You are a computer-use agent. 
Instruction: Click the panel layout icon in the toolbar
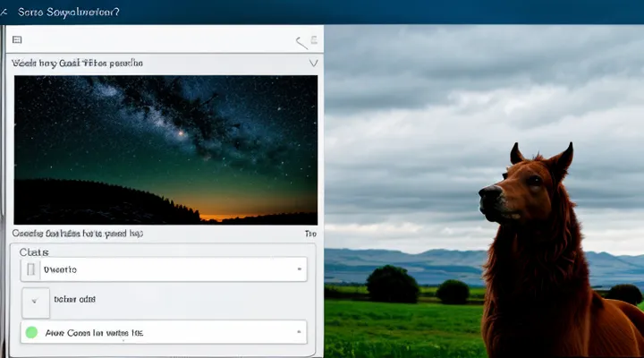[17, 40]
